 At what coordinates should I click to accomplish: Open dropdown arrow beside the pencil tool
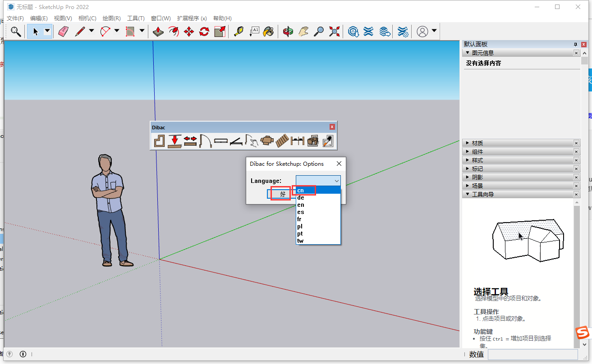[92, 31]
